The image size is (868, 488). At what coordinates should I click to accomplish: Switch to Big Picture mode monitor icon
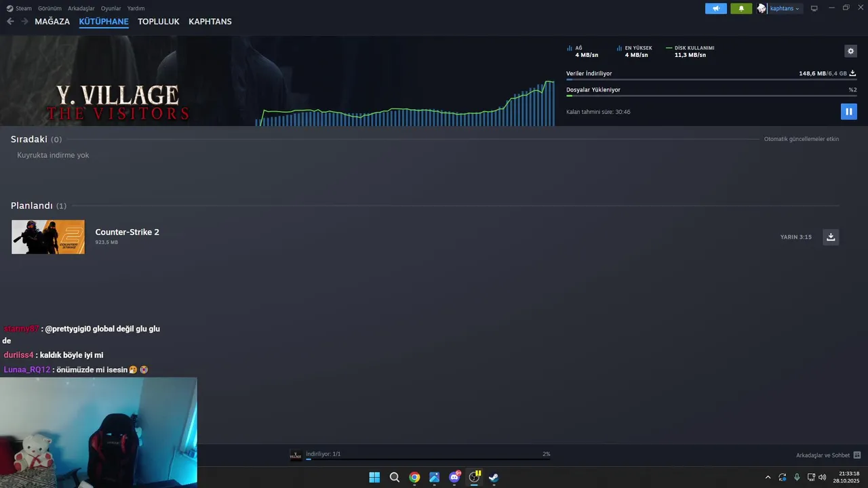click(x=814, y=8)
